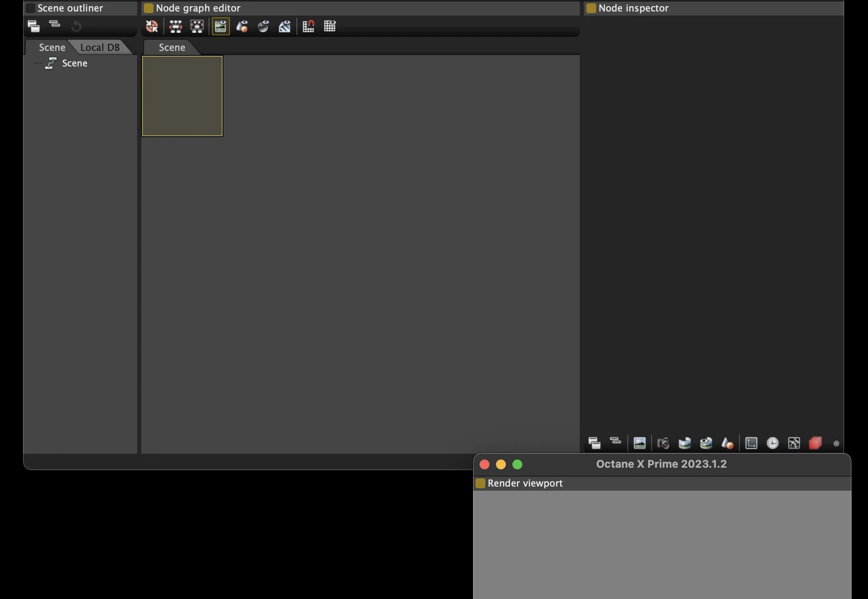The height and width of the screenshot is (599, 868).
Task: Select the Scene tab in Node graph editor
Action: pos(172,48)
